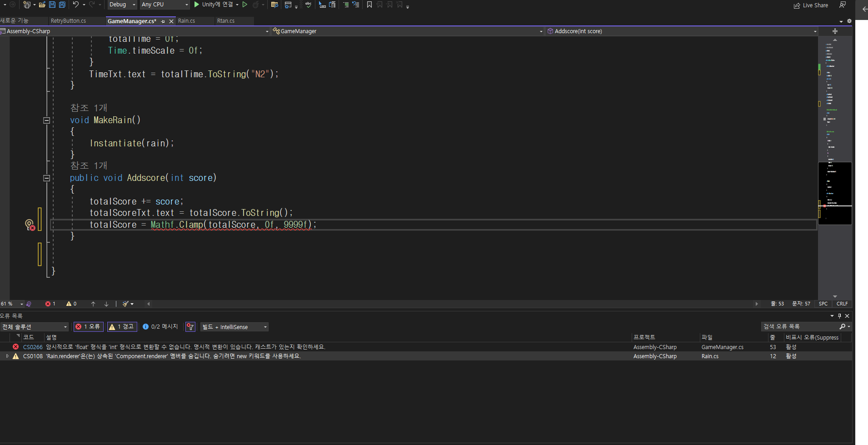Toggle the error list filter funnel icon

(x=190, y=327)
